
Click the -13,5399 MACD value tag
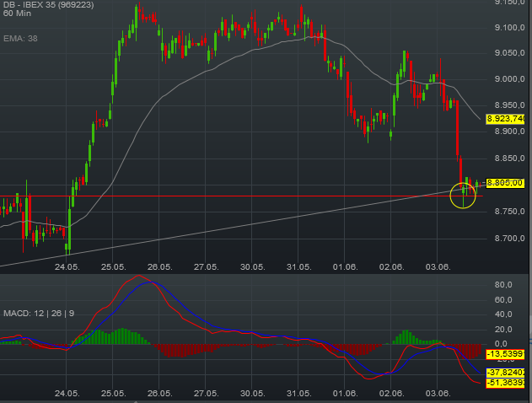[506, 353]
